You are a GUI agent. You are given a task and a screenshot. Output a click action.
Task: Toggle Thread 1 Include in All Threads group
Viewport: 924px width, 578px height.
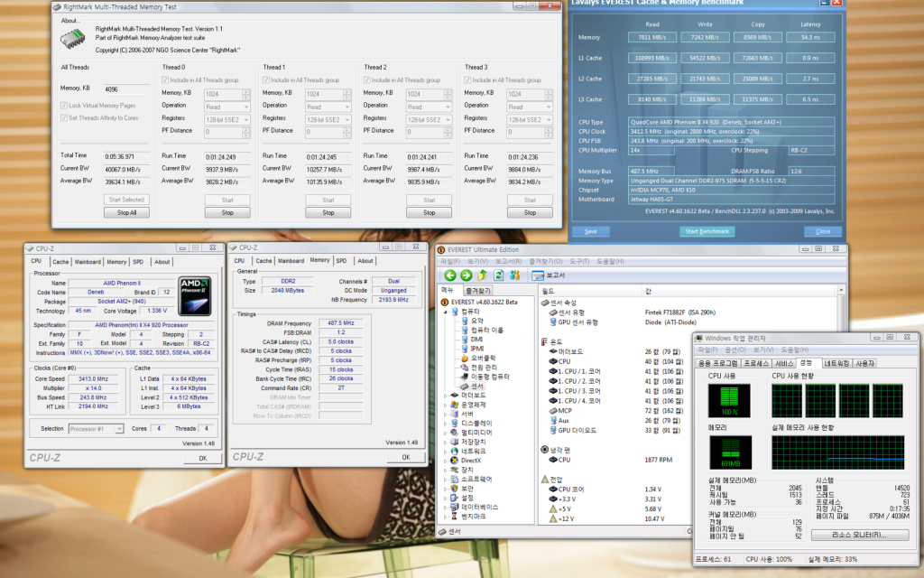pyautogui.click(x=266, y=80)
